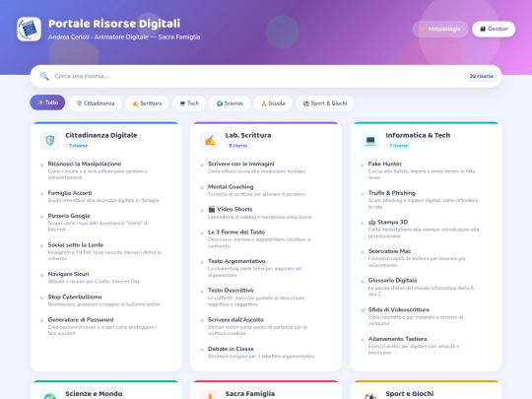This screenshot has width=532, height=399.
Task: Select the Scrittura filter tab
Action: (x=147, y=103)
